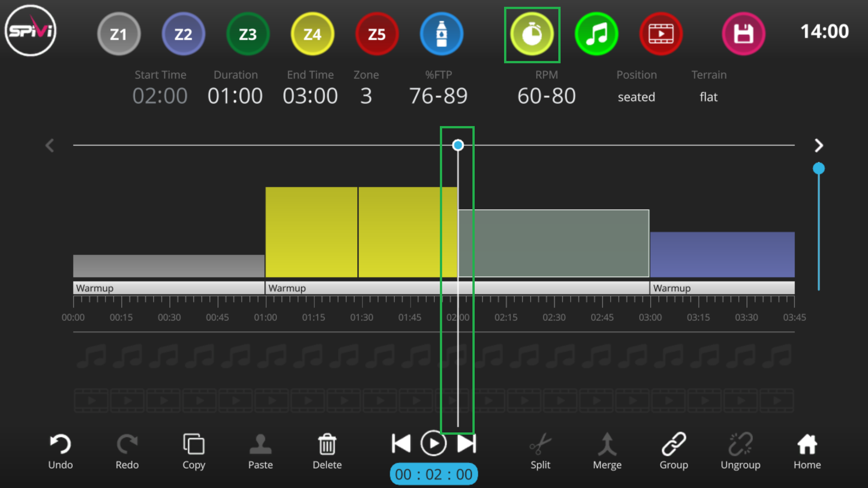
Task: Expand timeline right with the chevron arrow
Action: click(819, 145)
